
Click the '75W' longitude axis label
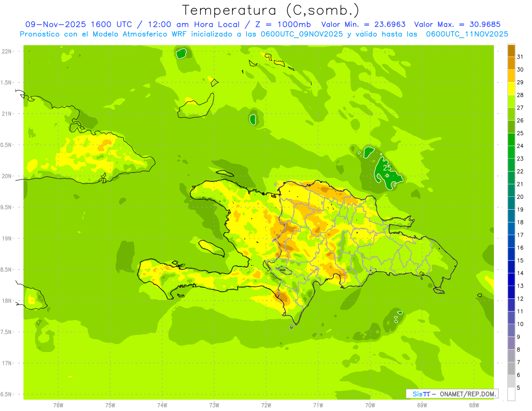pyautogui.click(x=110, y=405)
